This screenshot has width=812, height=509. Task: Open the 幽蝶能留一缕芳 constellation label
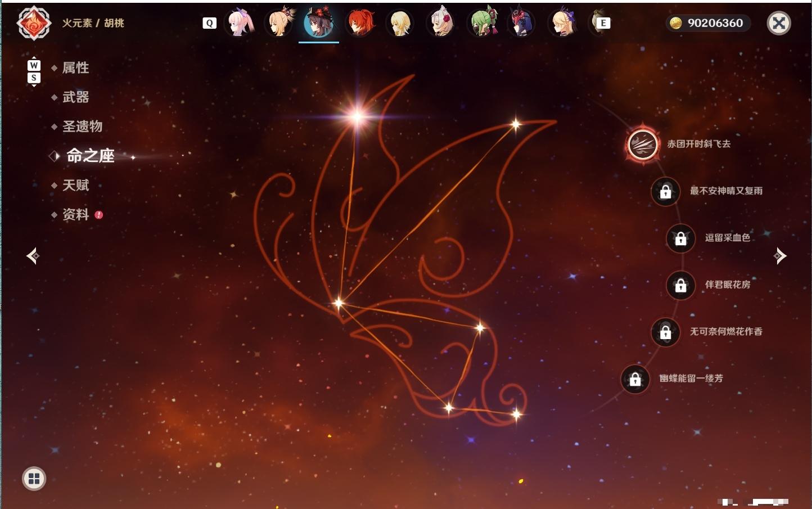(691, 379)
